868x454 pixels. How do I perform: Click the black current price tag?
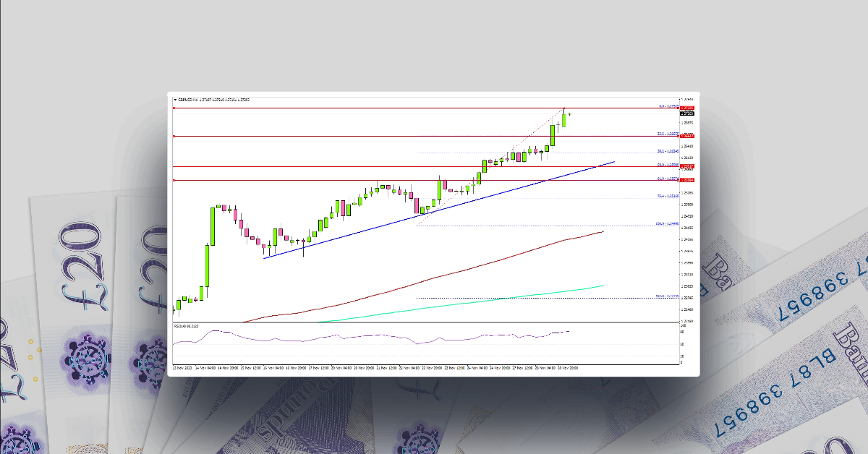point(687,115)
